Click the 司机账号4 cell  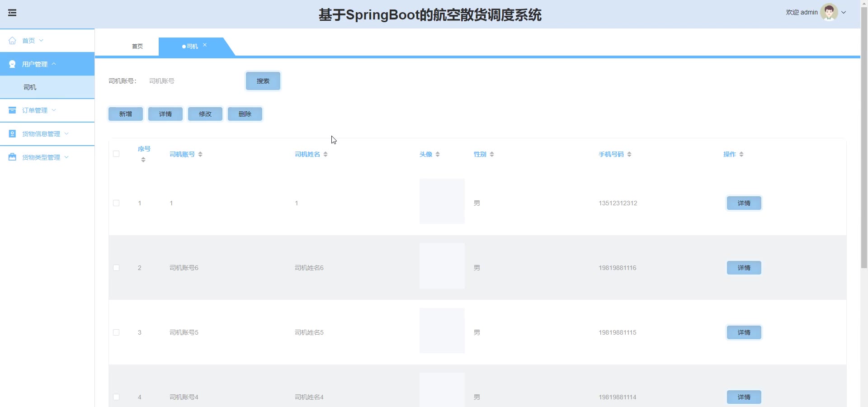click(184, 398)
